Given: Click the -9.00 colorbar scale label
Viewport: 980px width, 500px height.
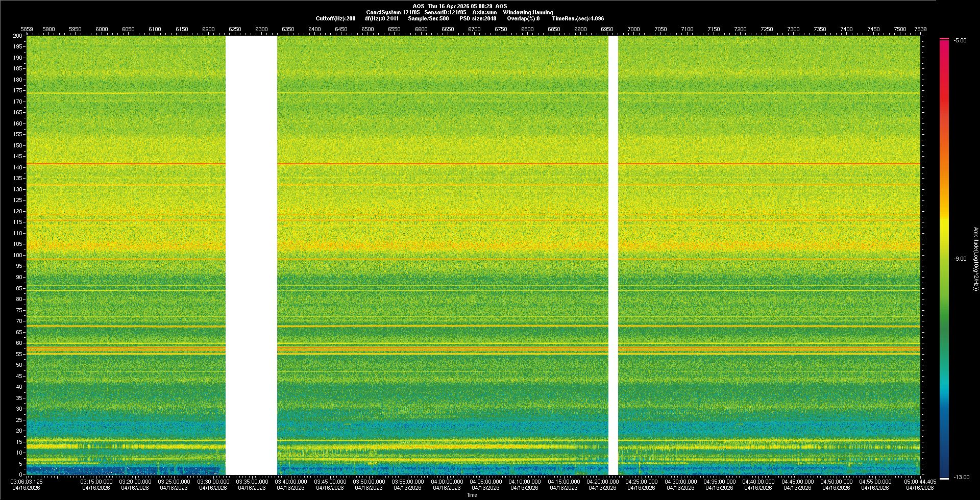Looking at the screenshot, I should point(960,259).
